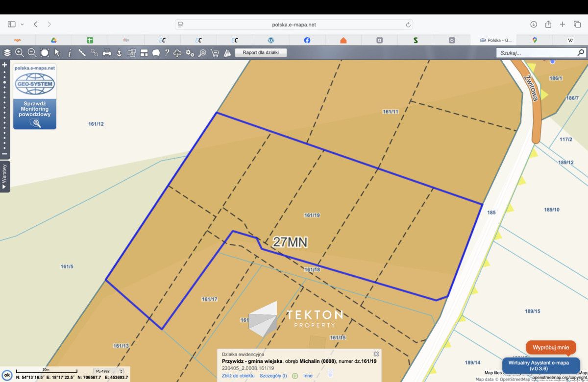588x382 pixels.
Task: Open the settings gears icon
Action: (x=190, y=53)
